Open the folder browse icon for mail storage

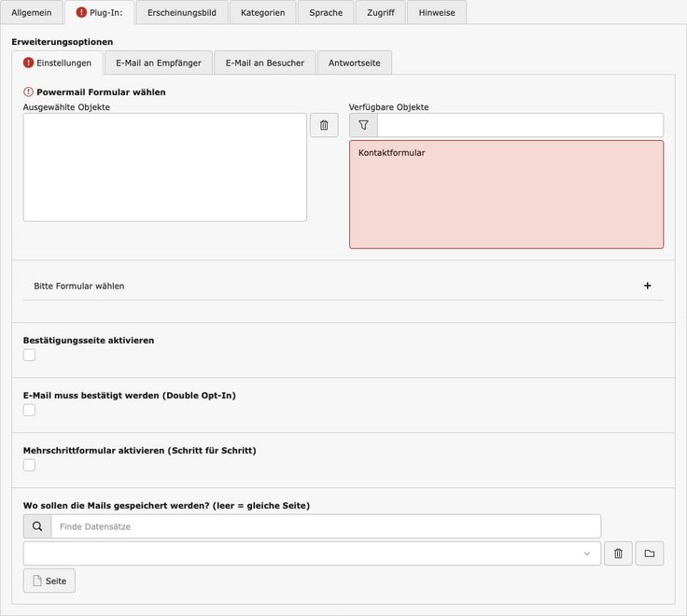pos(650,553)
